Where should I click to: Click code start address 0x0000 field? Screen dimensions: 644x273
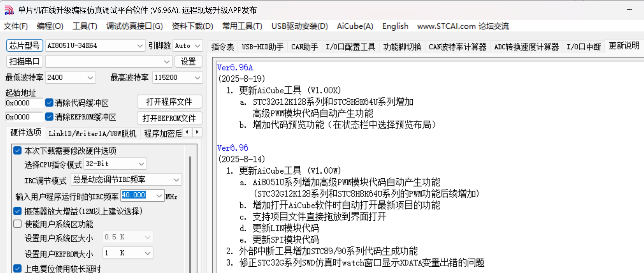tap(24, 103)
